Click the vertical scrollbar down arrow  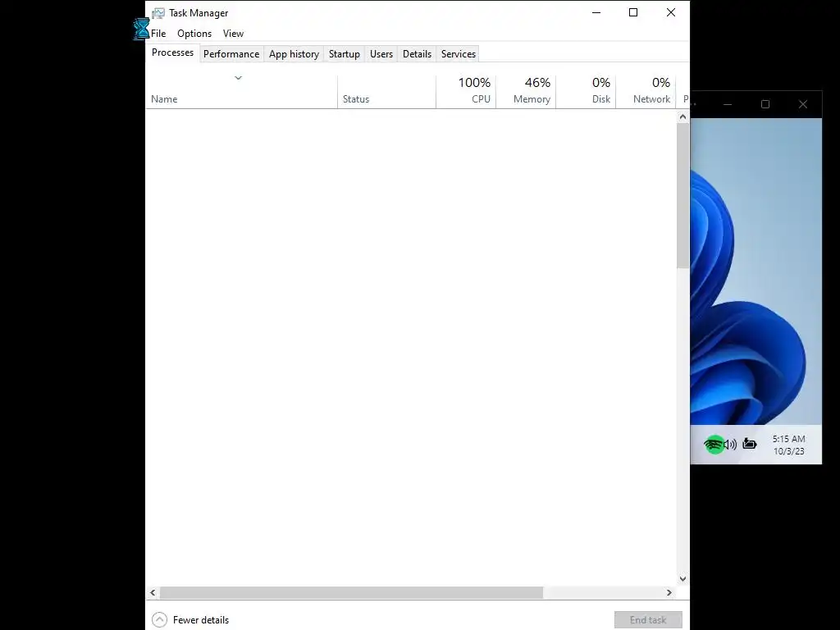click(x=682, y=578)
